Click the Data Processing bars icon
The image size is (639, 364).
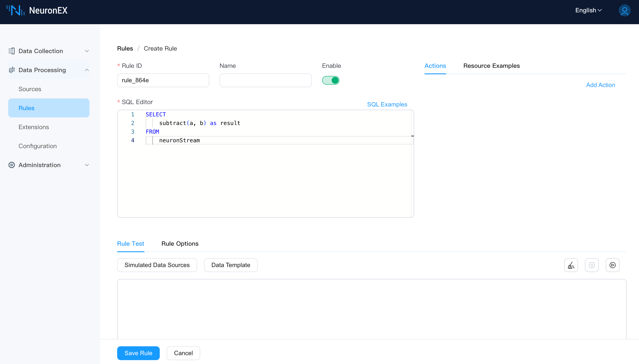[x=11, y=70]
